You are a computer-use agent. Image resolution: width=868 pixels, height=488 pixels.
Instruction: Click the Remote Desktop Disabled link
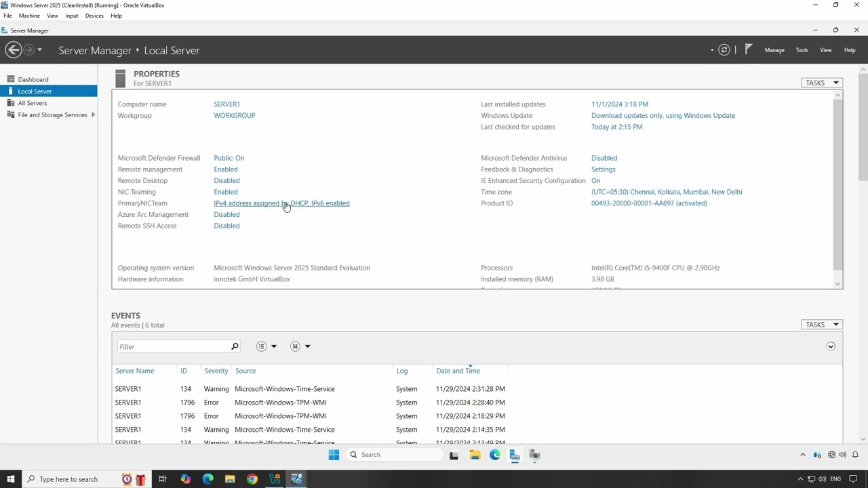click(226, 181)
